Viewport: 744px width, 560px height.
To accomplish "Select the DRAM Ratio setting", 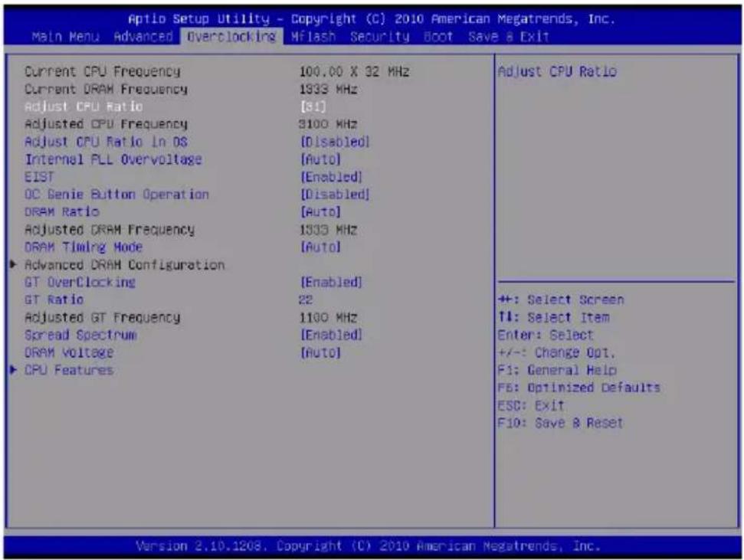I will pos(62,211).
